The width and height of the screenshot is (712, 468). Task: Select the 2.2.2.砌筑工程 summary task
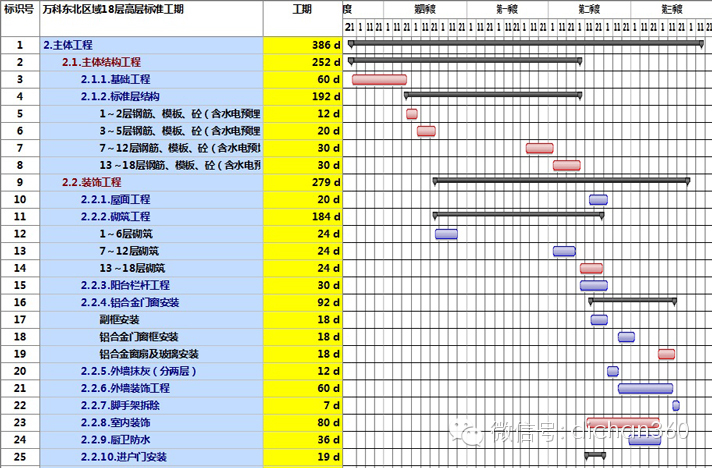click(116, 217)
